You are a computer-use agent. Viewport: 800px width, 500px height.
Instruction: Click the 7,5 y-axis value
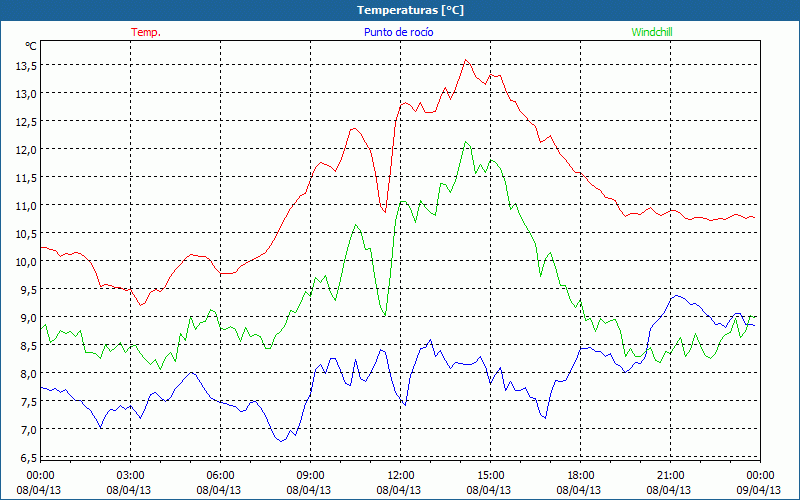(x=28, y=402)
